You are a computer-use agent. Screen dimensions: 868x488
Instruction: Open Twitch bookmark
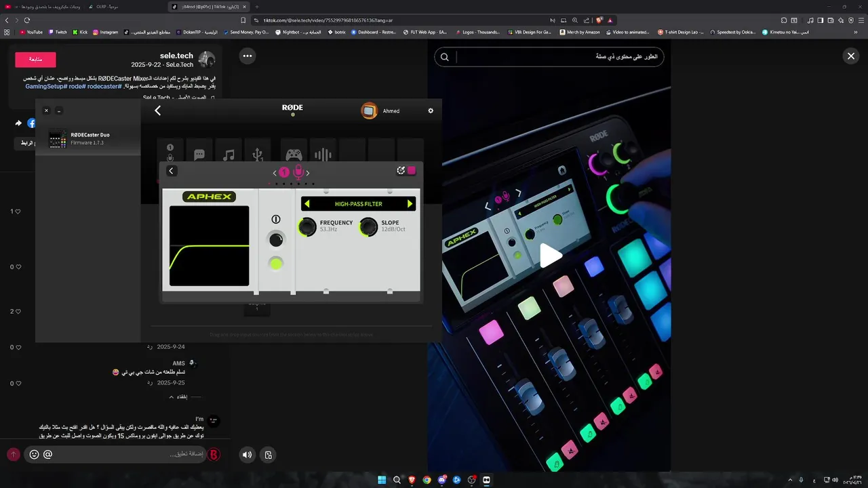click(58, 32)
